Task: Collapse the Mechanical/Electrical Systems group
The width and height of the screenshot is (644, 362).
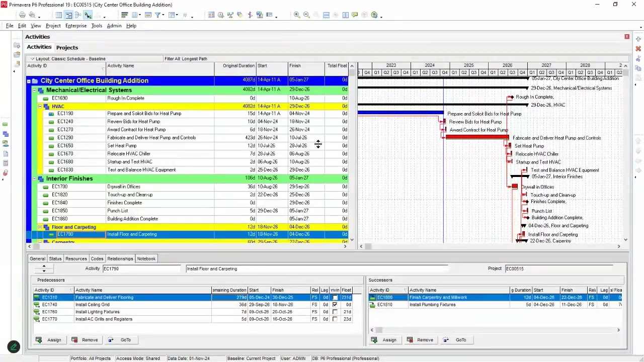Action: click(x=34, y=90)
